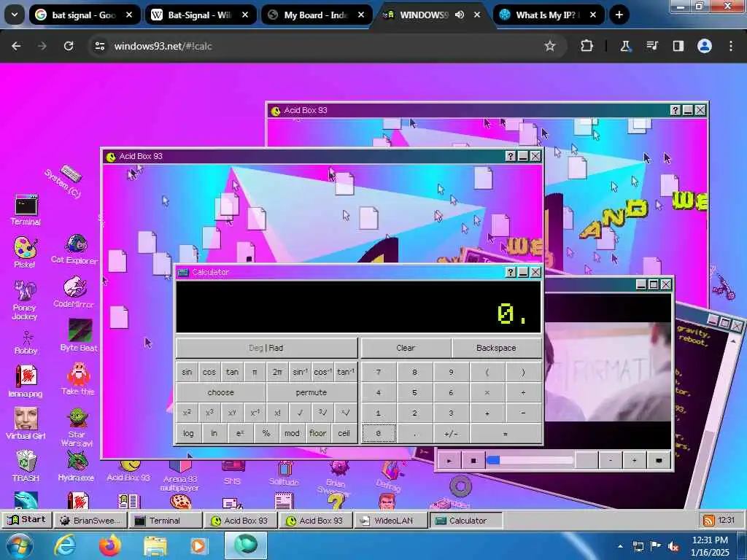Screen dimensions: 747x560
Task: Click the equals button in Calculator
Action: click(x=505, y=433)
